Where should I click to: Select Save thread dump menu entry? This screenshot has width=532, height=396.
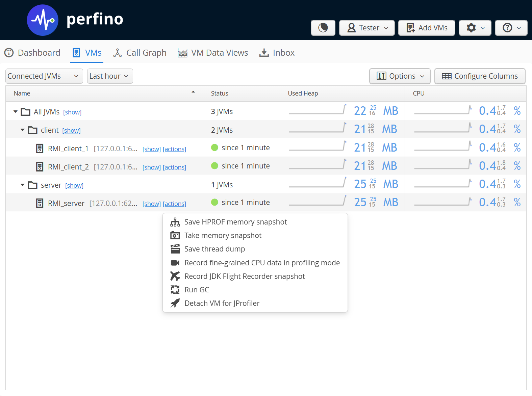214,249
